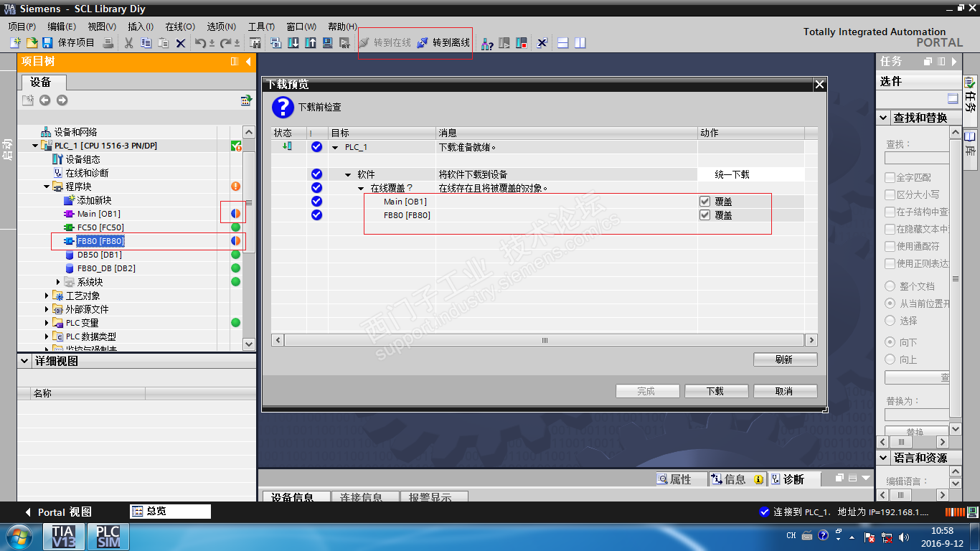
Task: Expand the 外部源文件 folder
Action: click(x=47, y=309)
